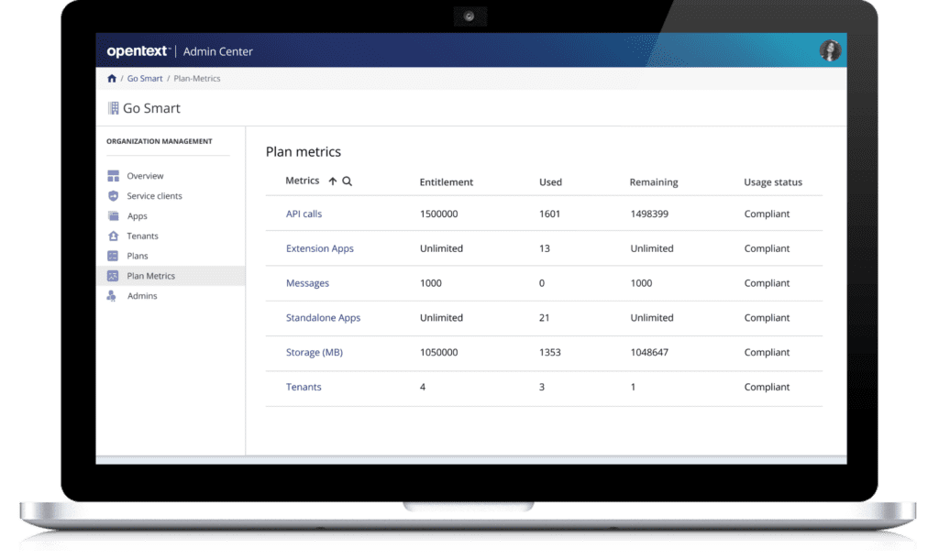
Task: Open Overview in the sidebar
Action: click(145, 176)
